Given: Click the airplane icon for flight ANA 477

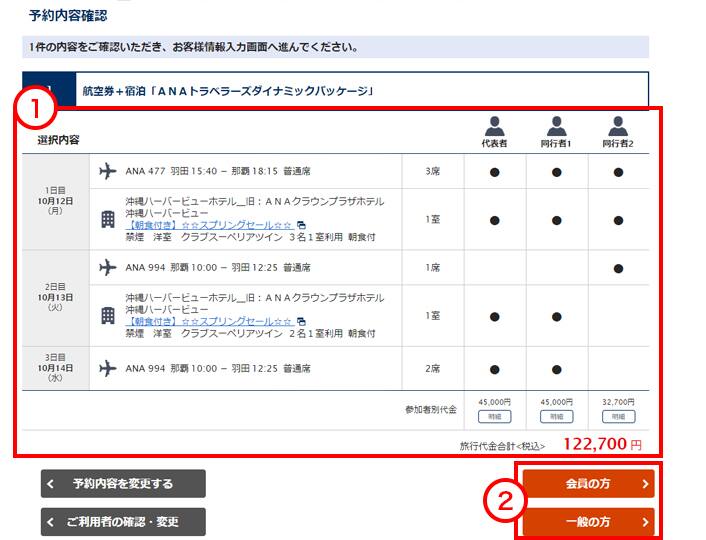Looking at the screenshot, I should [x=108, y=171].
